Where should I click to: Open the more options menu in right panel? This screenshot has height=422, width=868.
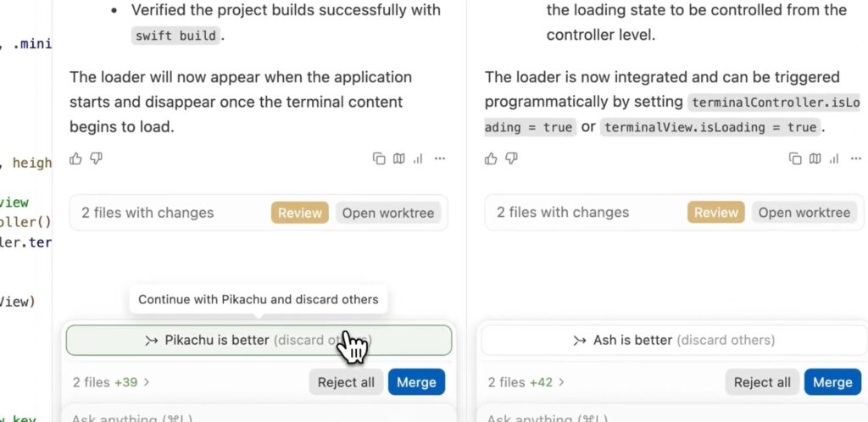pos(855,158)
